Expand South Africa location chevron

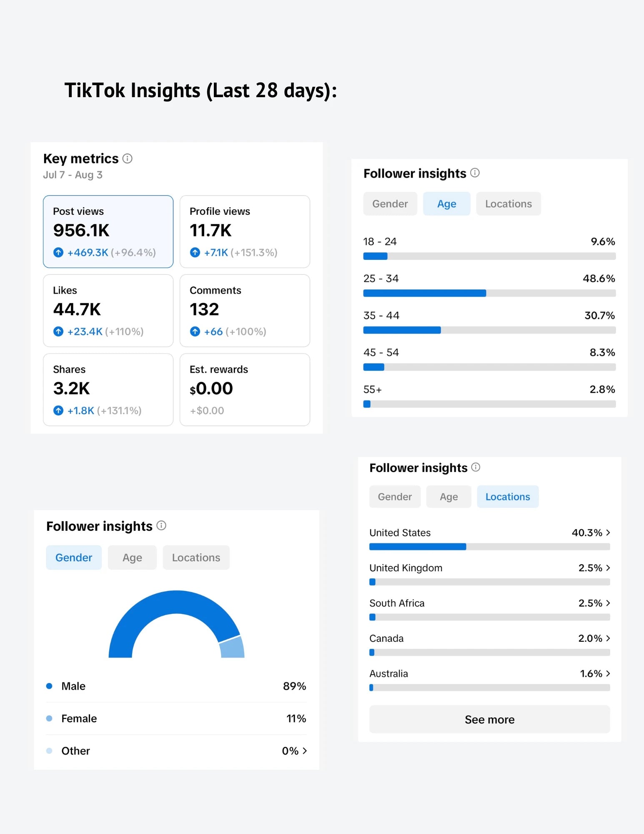[608, 603]
